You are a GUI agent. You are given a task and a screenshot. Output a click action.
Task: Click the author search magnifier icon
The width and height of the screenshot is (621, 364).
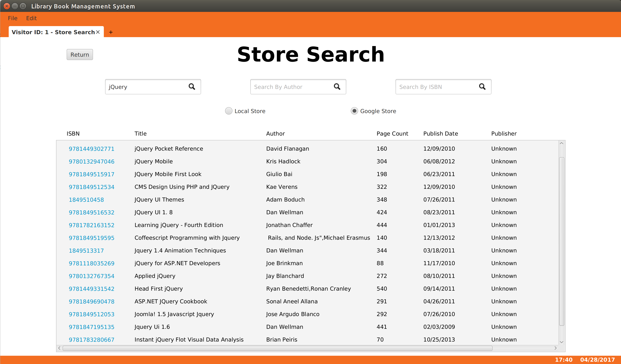coord(337,87)
